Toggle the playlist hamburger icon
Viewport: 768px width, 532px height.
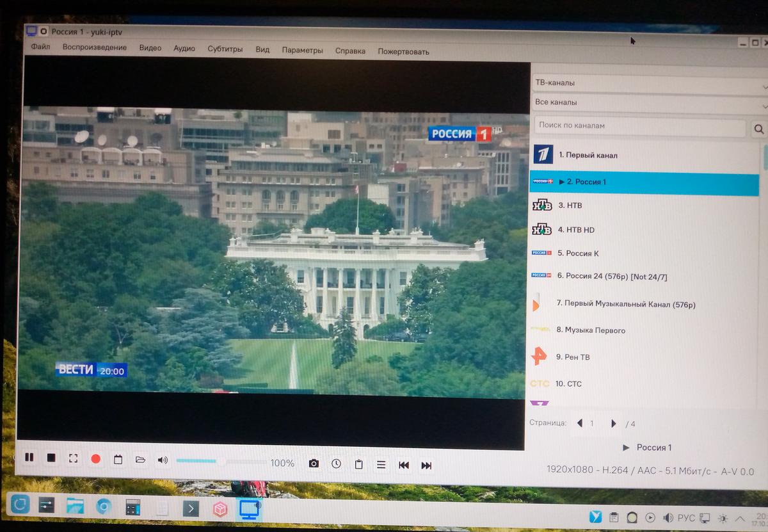[x=381, y=465]
